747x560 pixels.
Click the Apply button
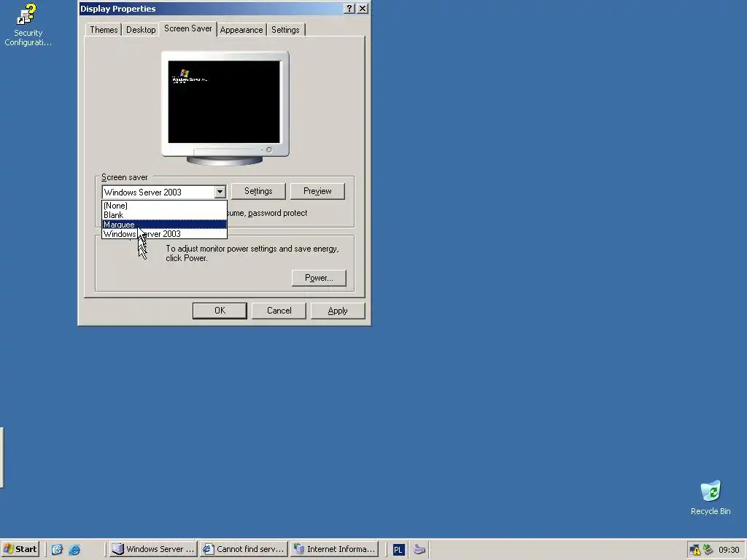(338, 311)
